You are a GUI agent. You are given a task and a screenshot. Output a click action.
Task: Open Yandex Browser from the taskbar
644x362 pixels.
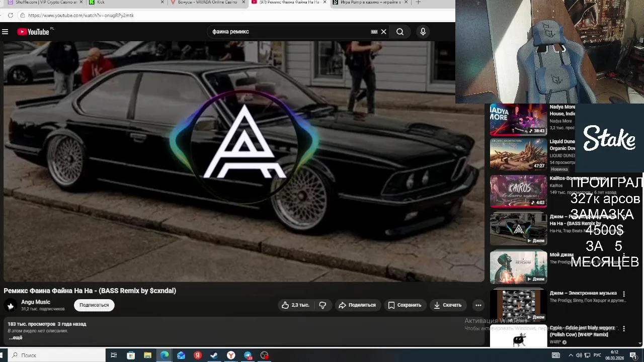(x=231, y=355)
